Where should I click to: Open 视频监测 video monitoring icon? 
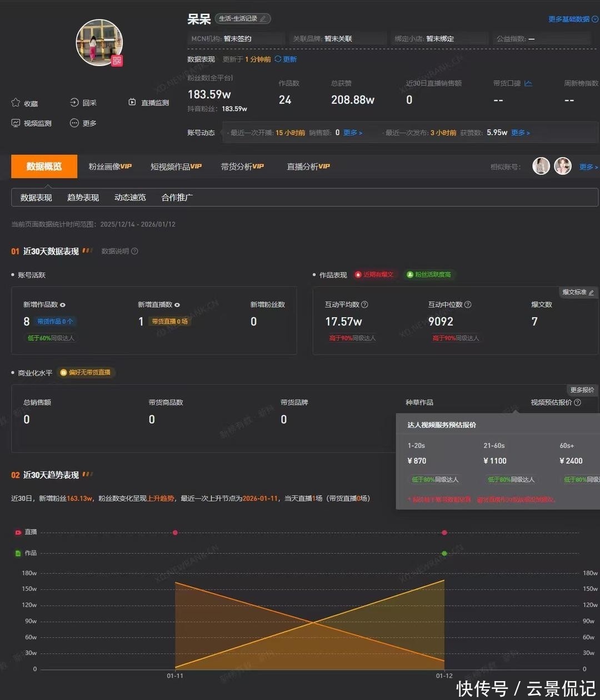pyautogui.click(x=16, y=123)
